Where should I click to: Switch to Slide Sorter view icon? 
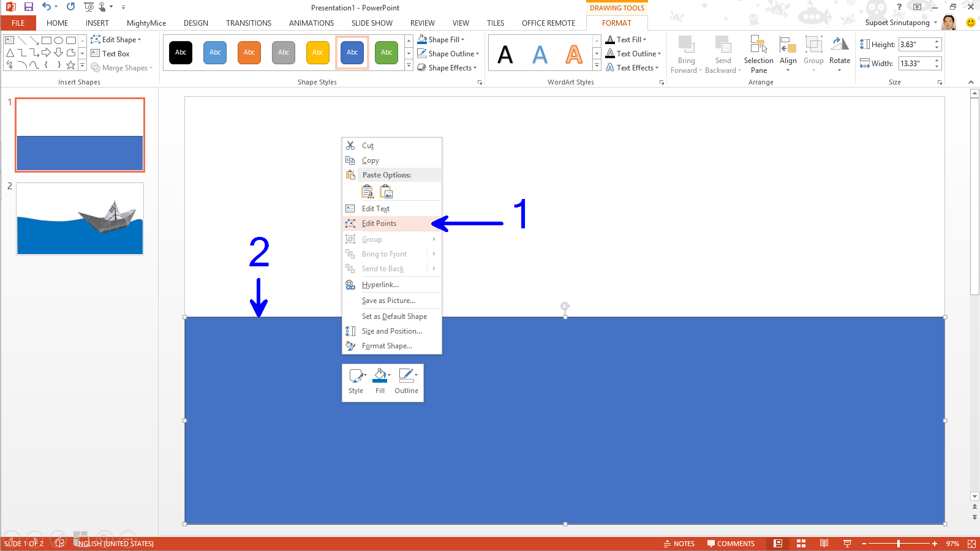coord(801,544)
